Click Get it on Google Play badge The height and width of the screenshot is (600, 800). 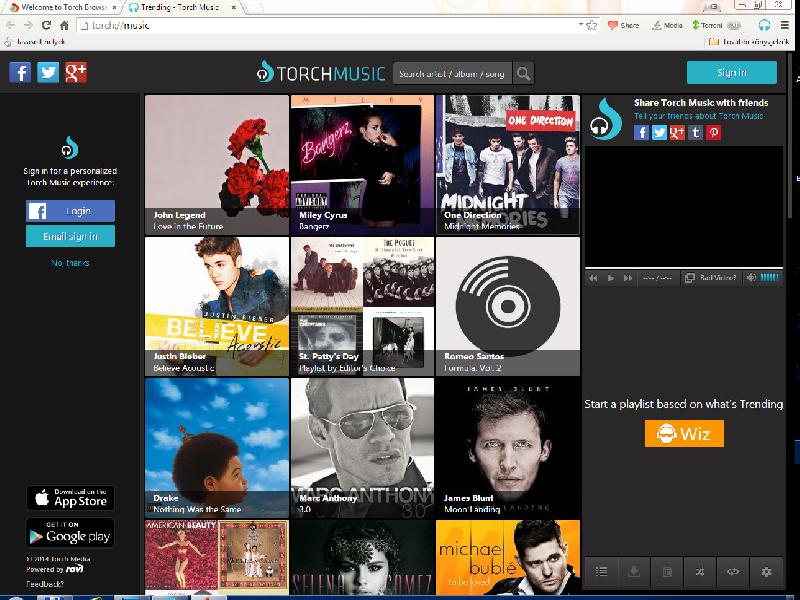pos(70,533)
